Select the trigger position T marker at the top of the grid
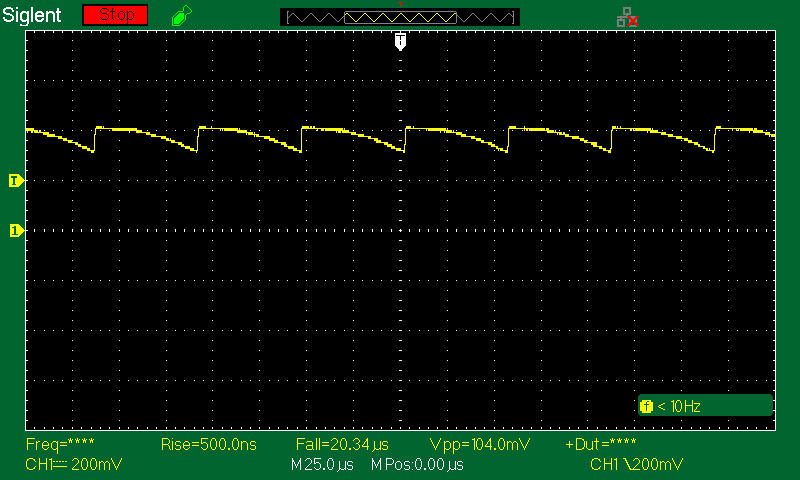Viewport: 800px width, 480px height. [x=401, y=41]
